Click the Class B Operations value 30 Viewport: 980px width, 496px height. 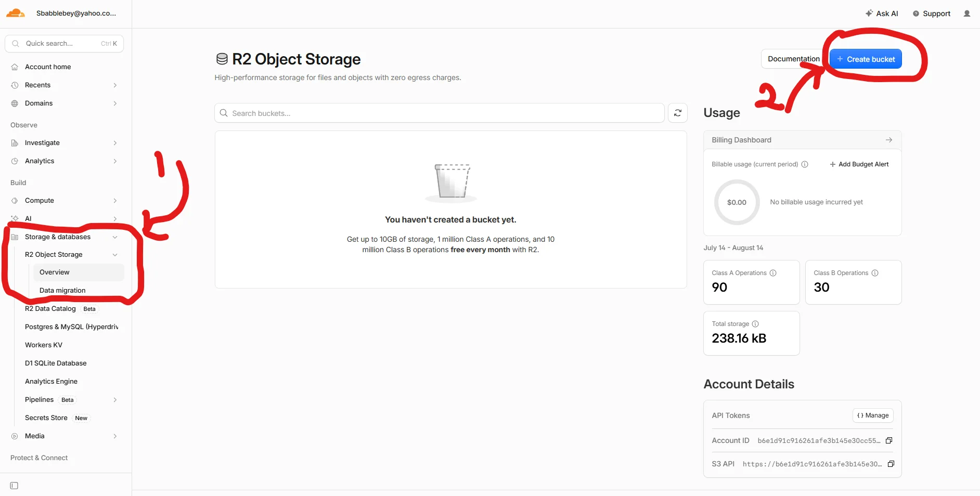pyautogui.click(x=821, y=288)
